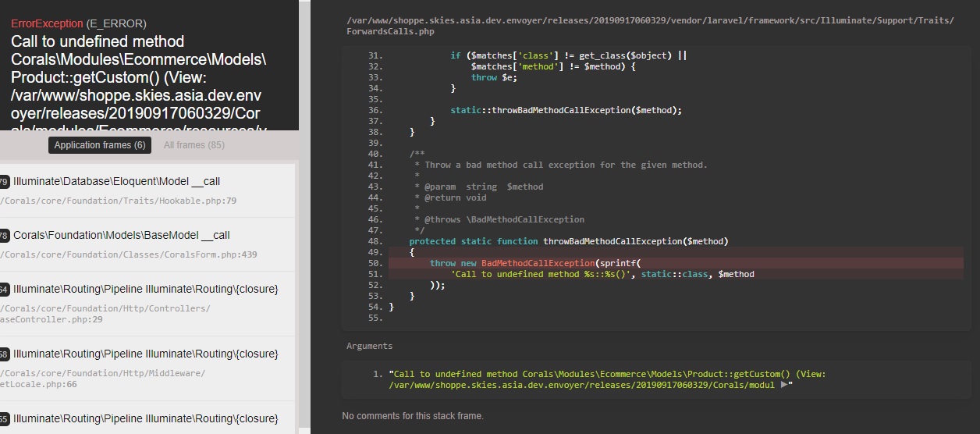The image size is (980, 434).
Task: Click code line 50 'throw new BadMethodCallException(sprintf('
Action: [534, 263]
